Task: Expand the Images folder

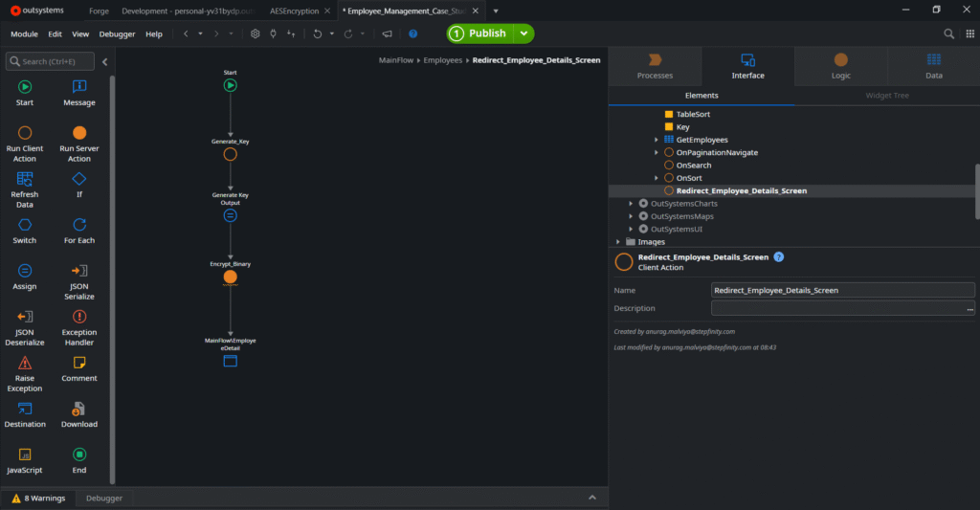Action: pyautogui.click(x=618, y=242)
